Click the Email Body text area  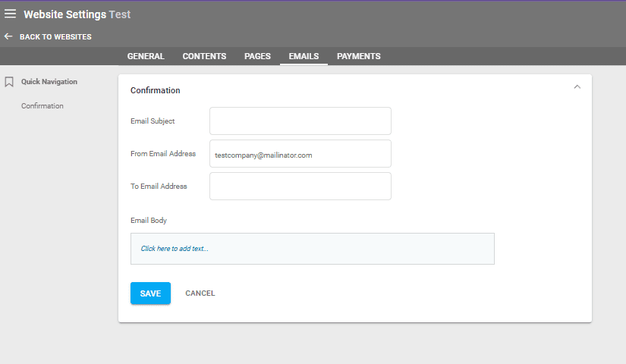click(312, 249)
